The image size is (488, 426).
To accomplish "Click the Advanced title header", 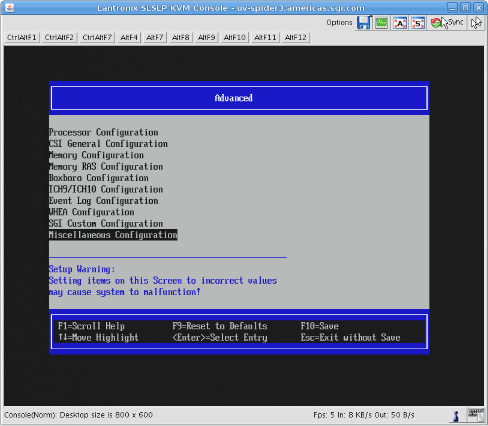I will coord(234,98).
